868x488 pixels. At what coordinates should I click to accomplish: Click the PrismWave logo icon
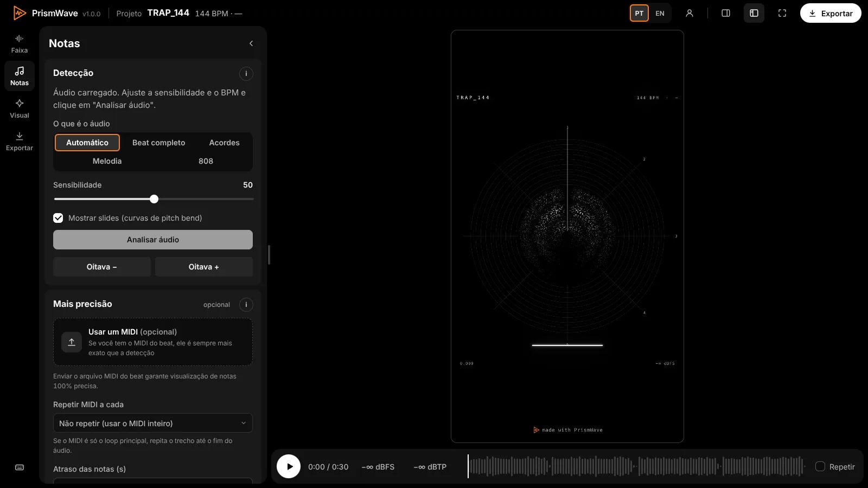20,13
